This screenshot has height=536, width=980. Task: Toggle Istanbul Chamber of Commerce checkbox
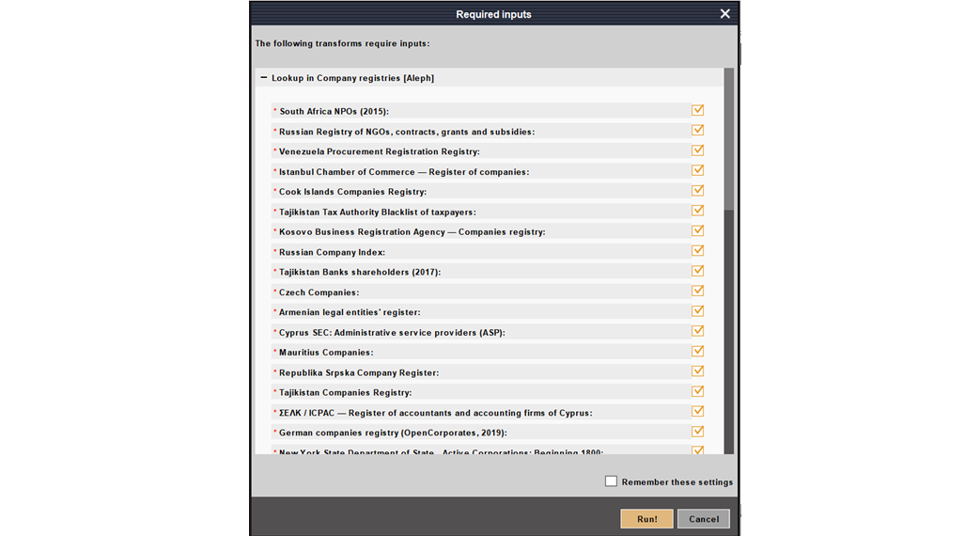pos(697,170)
